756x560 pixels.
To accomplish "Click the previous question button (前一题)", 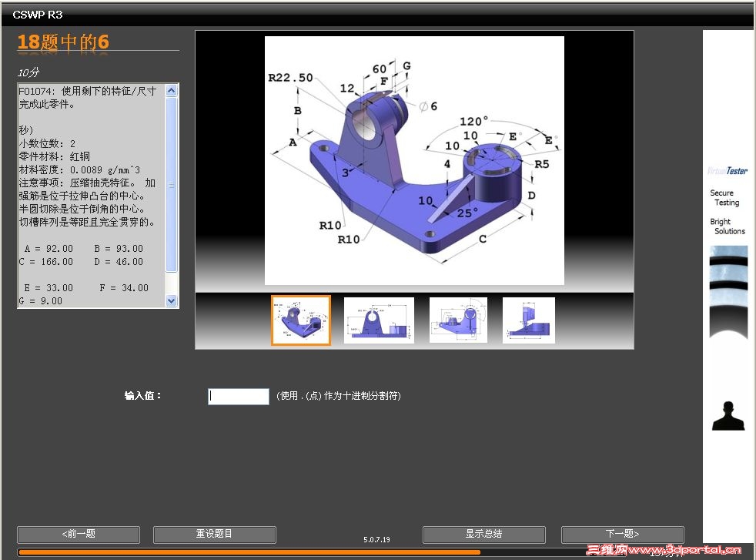I will [x=79, y=535].
